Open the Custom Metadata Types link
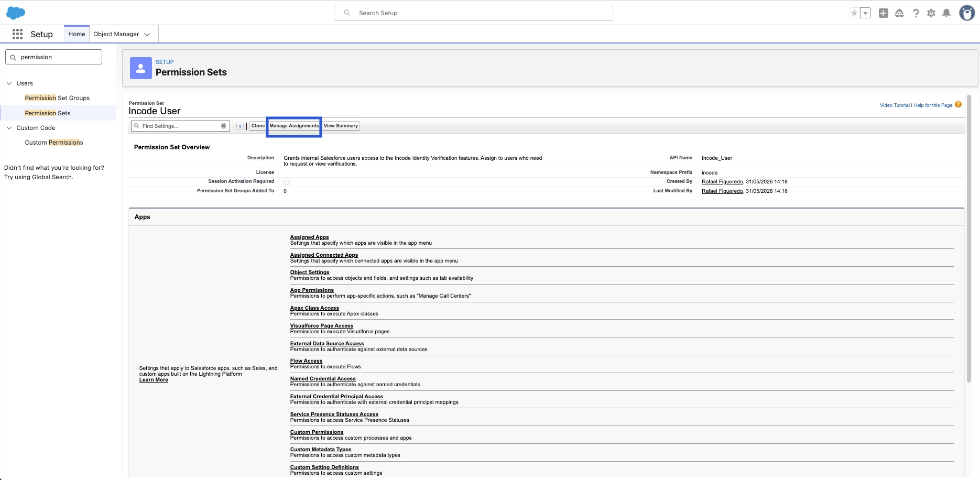980x480 pixels. [321, 450]
